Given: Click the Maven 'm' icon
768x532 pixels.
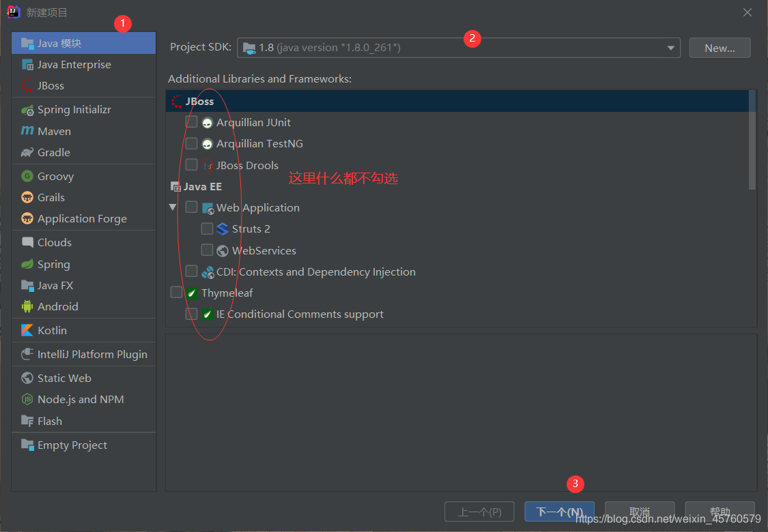Looking at the screenshot, I should [x=27, y=131].
